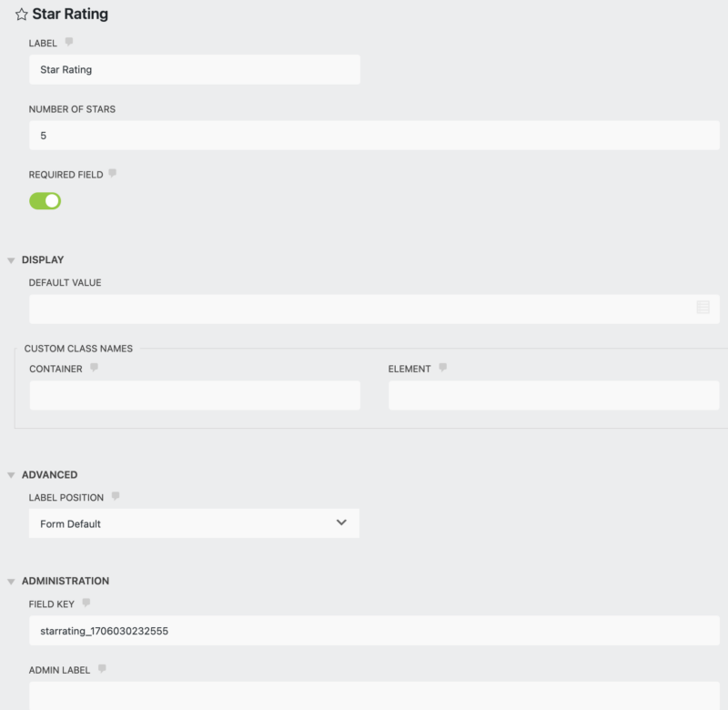
Task: Click inside the Label text field
Action: [194, 69]
